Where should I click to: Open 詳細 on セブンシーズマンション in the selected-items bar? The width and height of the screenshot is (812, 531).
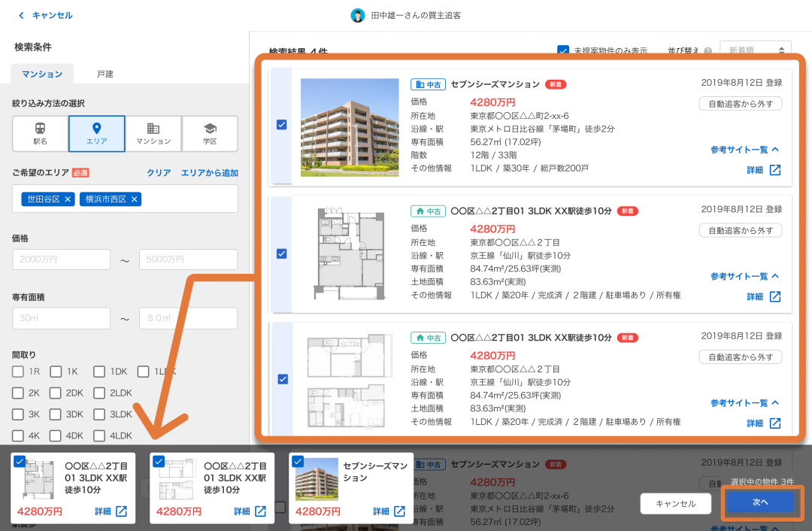pos(389,511)
